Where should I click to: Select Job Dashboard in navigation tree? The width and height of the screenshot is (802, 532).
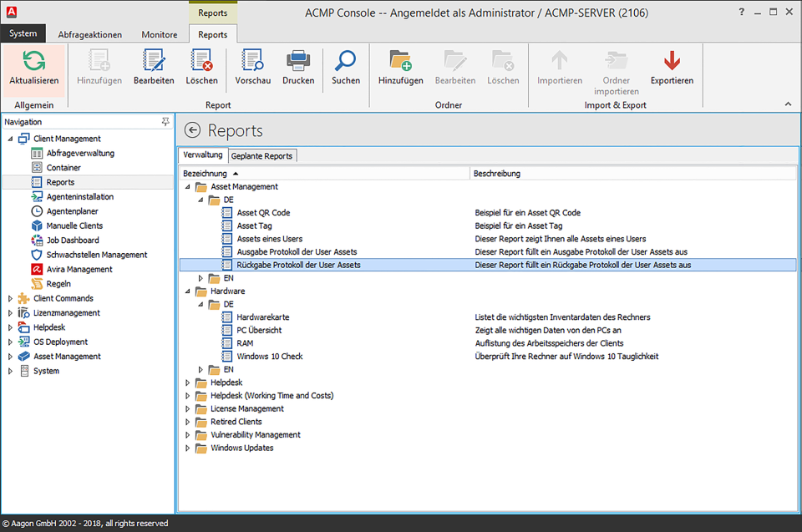coord(72,241)
